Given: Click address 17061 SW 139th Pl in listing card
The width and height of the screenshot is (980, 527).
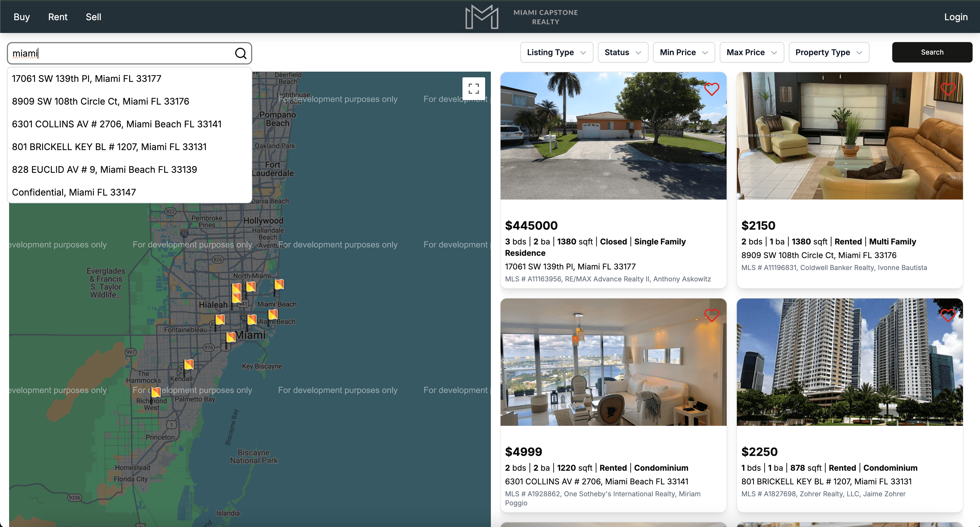Looking at the screenshot, I should (x=570, y=267).
